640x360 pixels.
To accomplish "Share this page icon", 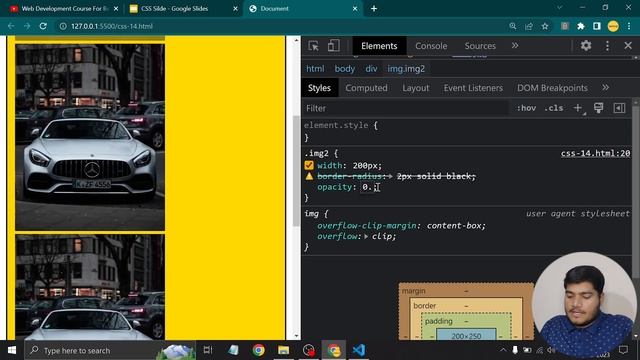I will 529,26.
